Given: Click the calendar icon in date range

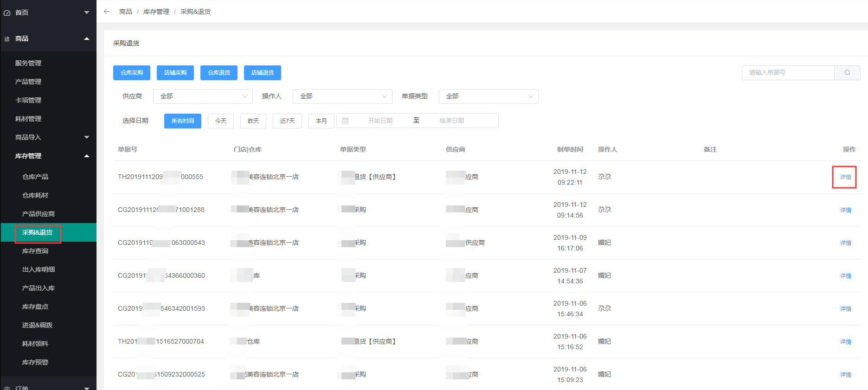Looking at the screenshot, I should [x=345, y=121].
